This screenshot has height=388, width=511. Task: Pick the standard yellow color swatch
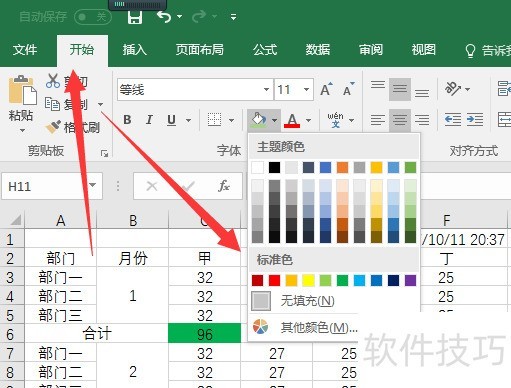308,280
